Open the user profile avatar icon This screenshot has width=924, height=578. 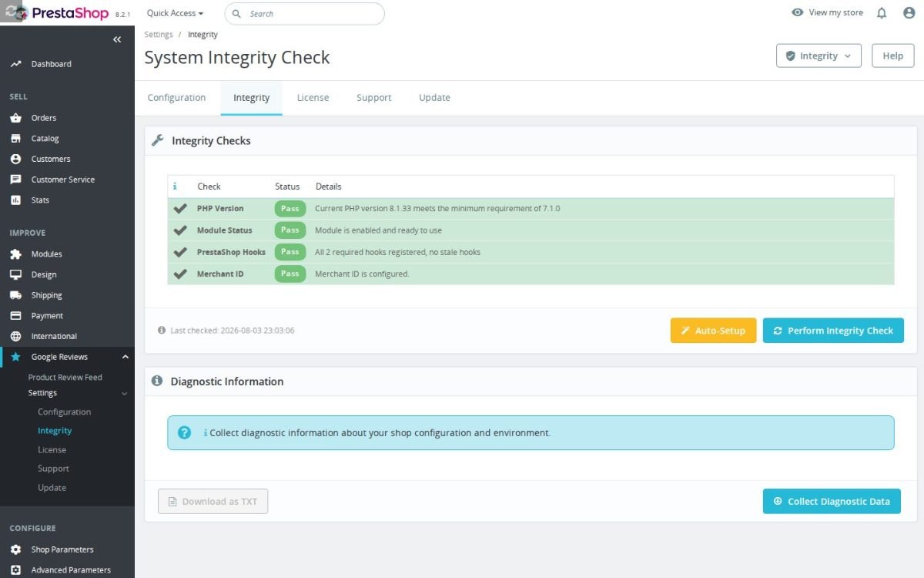click(909, 13)
